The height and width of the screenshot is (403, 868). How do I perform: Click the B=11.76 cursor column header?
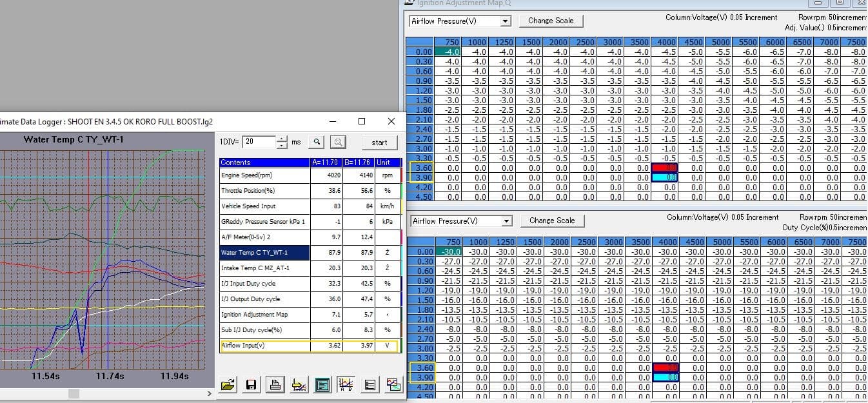coord(358,162)
